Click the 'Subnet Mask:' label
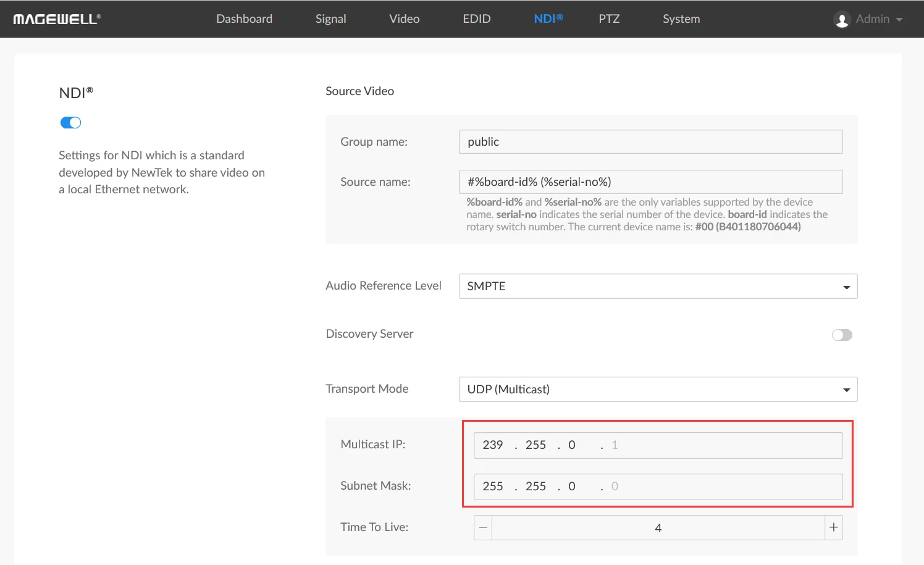Viewport: 924px width, 565px height. click(376, 485)
